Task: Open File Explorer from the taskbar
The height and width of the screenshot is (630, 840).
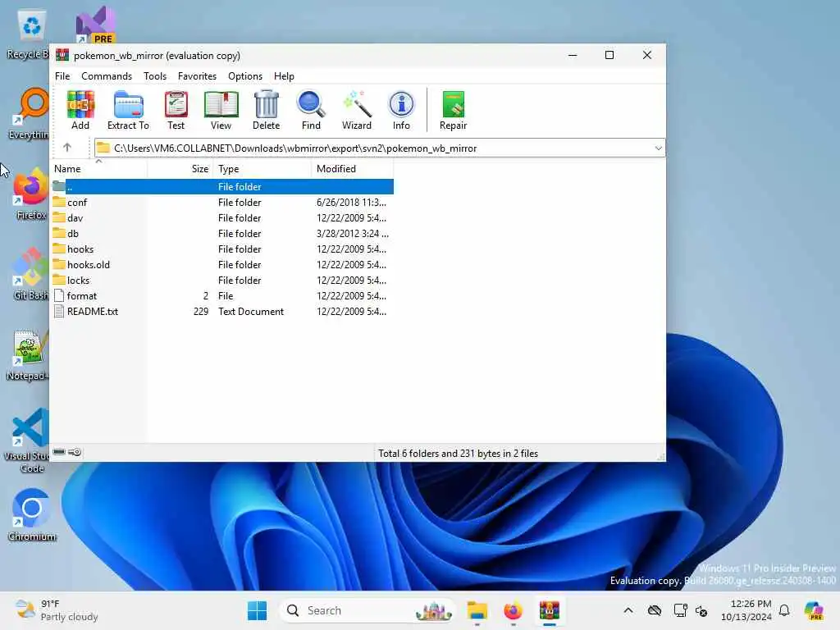Action: coord(477,610)
